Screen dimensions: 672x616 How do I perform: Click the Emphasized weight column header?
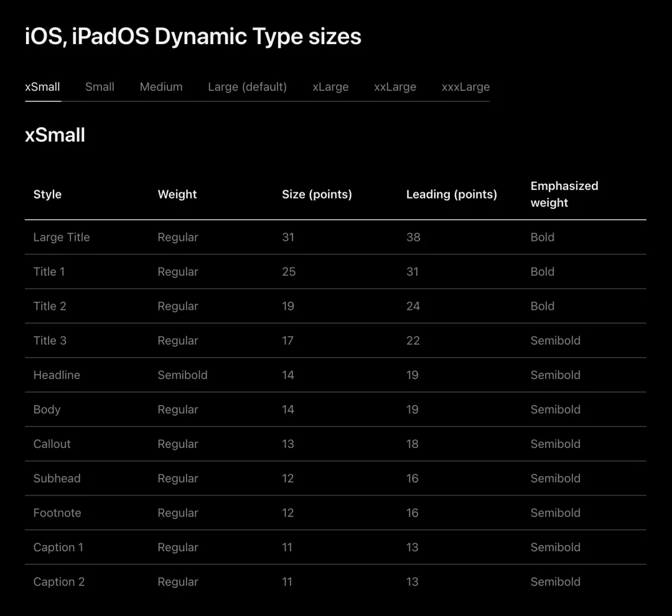(564, 194)
